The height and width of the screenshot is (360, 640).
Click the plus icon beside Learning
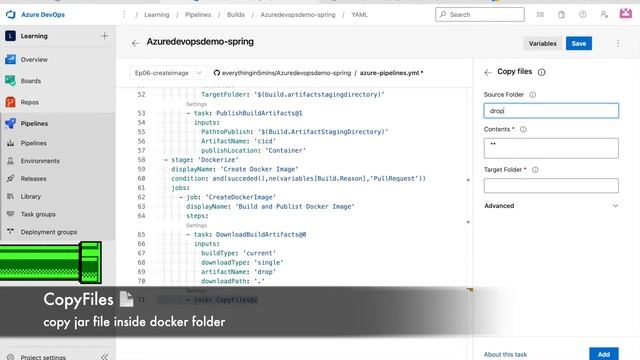[x=104, y=36]
